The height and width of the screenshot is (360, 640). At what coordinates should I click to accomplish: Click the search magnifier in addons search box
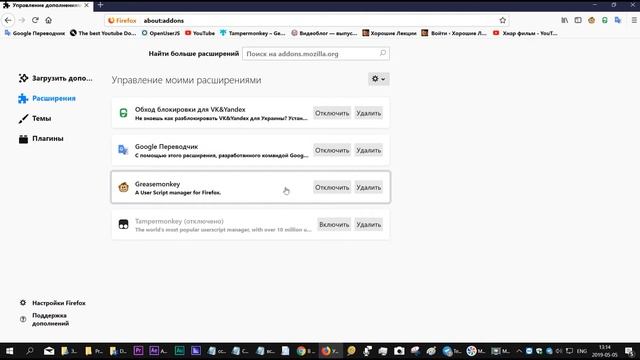[x=382, y=53]
